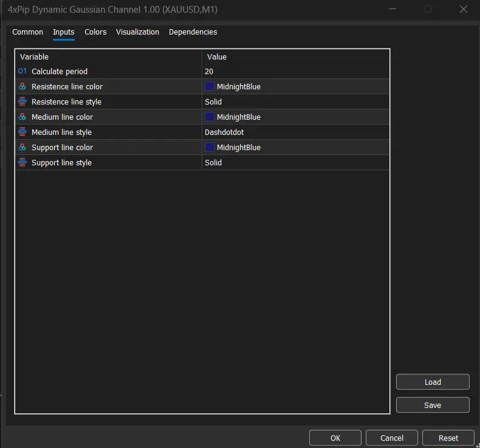The height and width of the screenshot is (448, 480).
Task: Click the integer icon beside Calculate period
Action: point(22,71)
